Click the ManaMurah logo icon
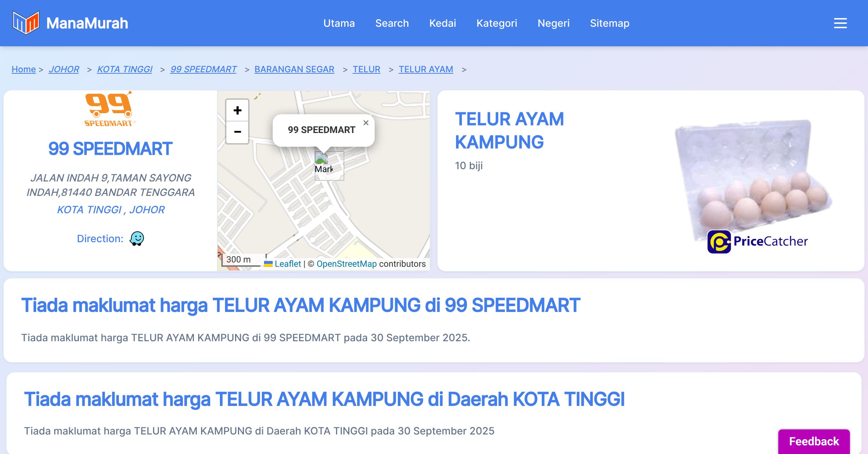 [x=26, y=23]
